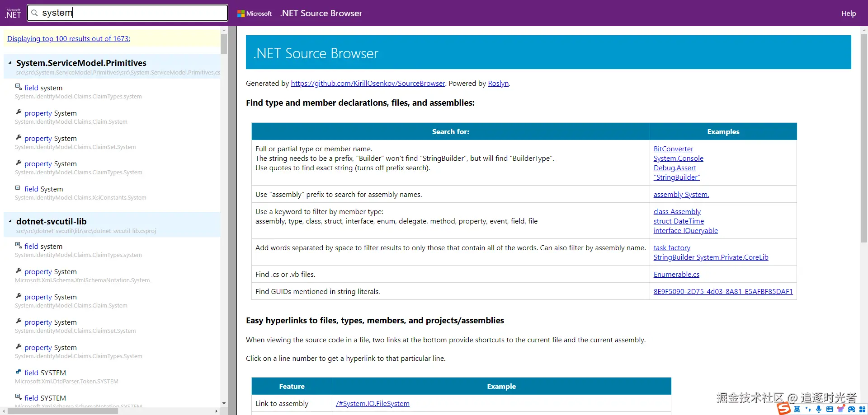Click the shirt skin icon in the input toolbar
The width and height of the screenshot is (868, 415).
841,409
